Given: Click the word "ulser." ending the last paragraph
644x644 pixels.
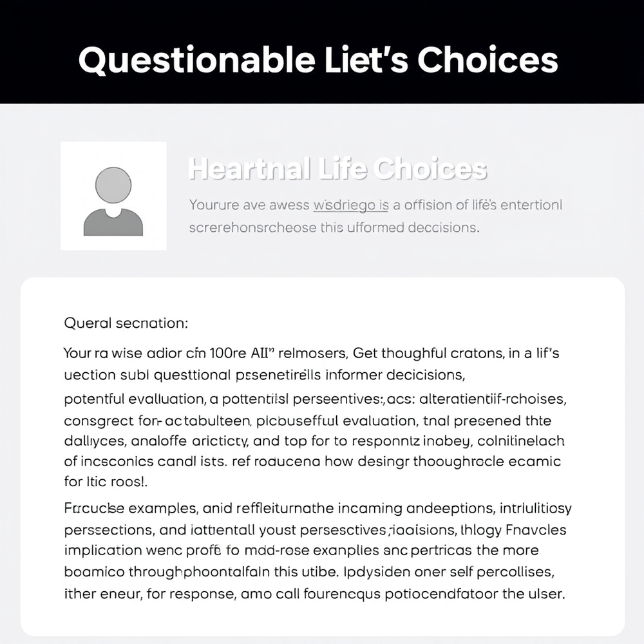Looking at the screenshot, I should [x=545, y=593].
